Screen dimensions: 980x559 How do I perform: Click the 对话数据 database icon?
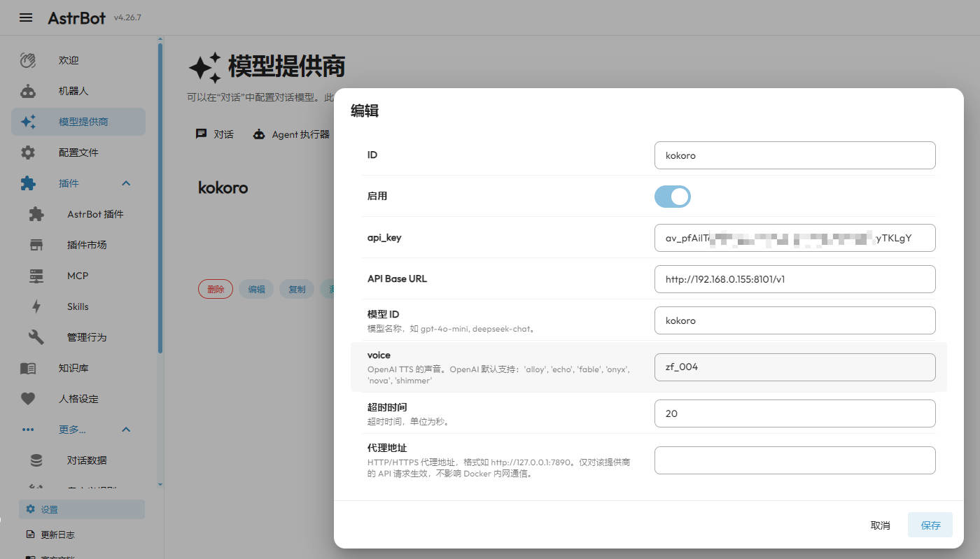(x=36, y=460)
